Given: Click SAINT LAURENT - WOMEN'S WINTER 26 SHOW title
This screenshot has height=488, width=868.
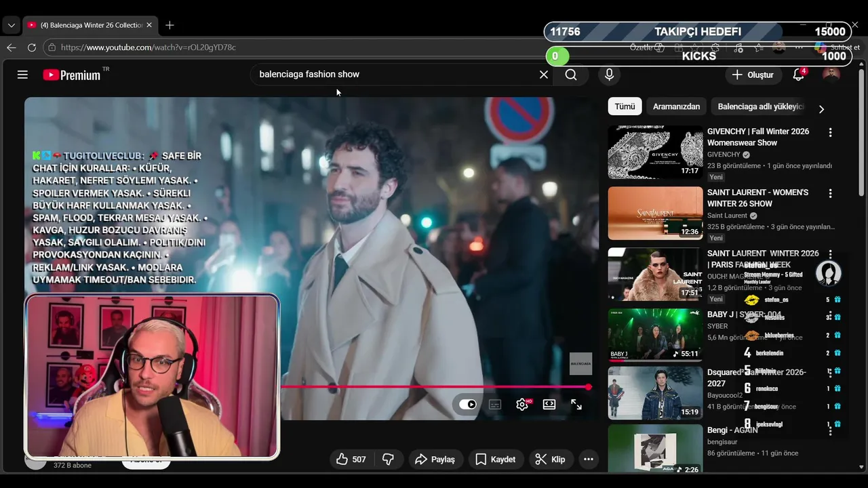Looking at the screenshot, I should coord(757,198).
